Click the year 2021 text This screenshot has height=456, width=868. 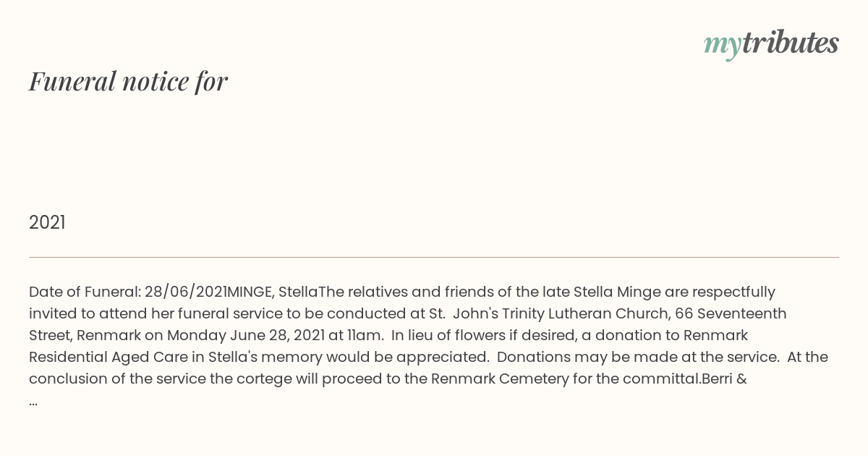click(x=47, y=222)
